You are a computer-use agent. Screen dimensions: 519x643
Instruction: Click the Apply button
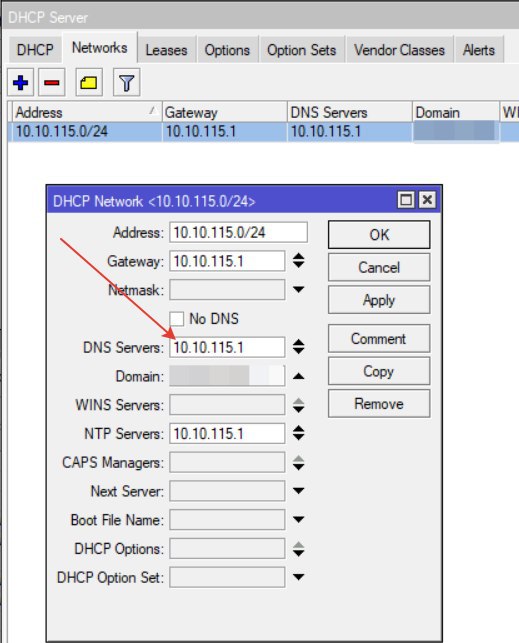(x=379, y=300)
